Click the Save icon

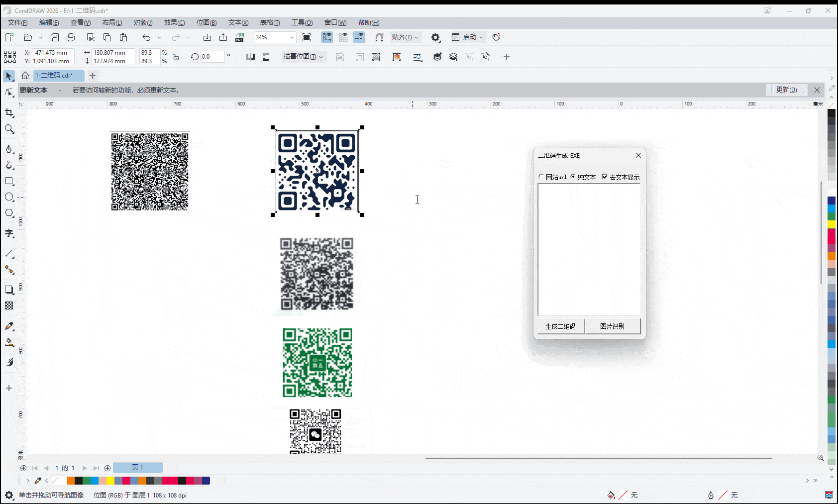click(x=55, y=37)
